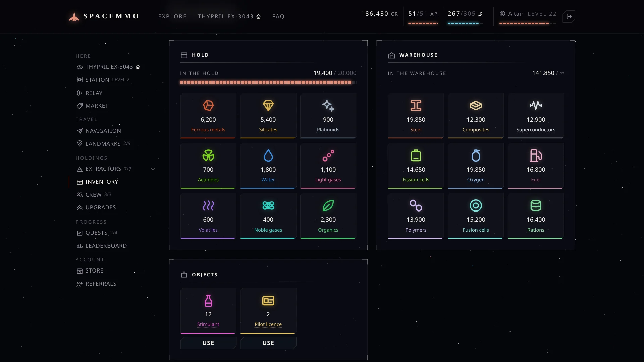Click the Fuel pump icon
This screenshot has height=362, width=644.
click(x=536, y=156)
